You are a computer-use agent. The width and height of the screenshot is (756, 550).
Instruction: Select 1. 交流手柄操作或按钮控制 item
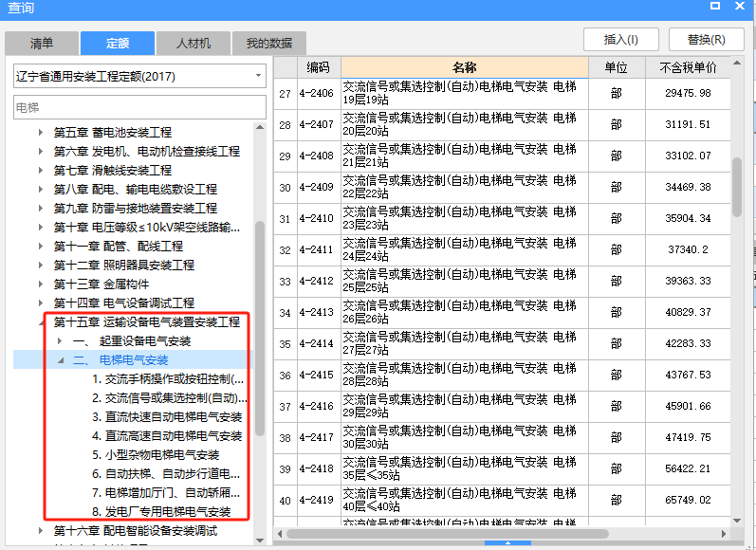[168, 379]
